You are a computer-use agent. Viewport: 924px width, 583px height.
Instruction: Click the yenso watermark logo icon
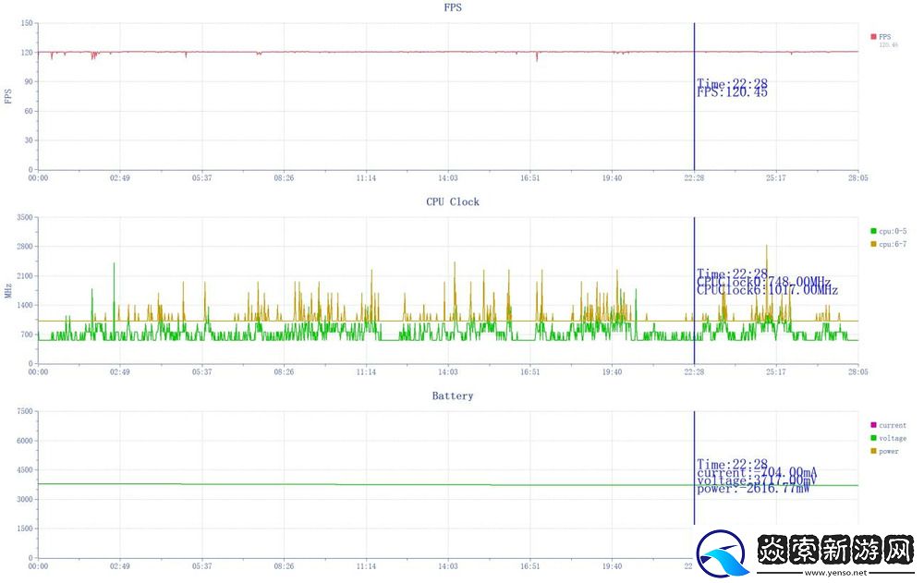coord(723,555)
